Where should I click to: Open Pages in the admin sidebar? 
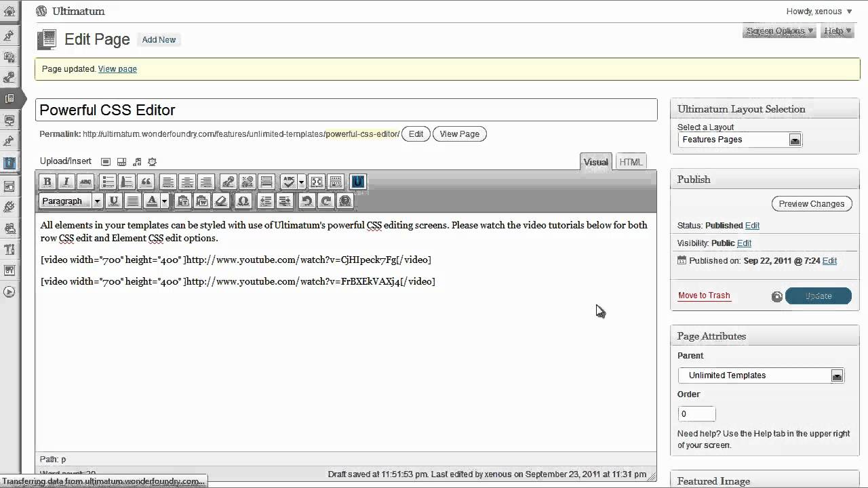click(9, 98)
